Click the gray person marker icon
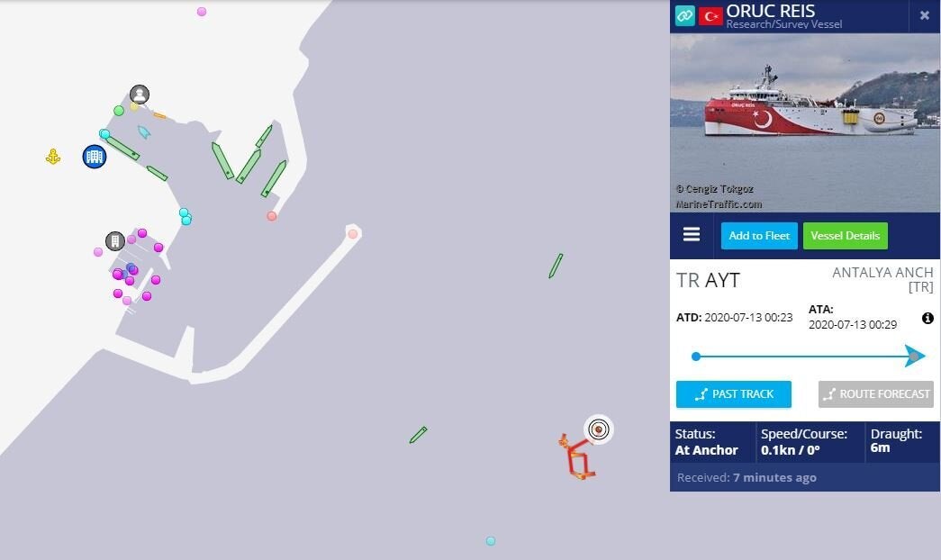 tap(140, 95)
